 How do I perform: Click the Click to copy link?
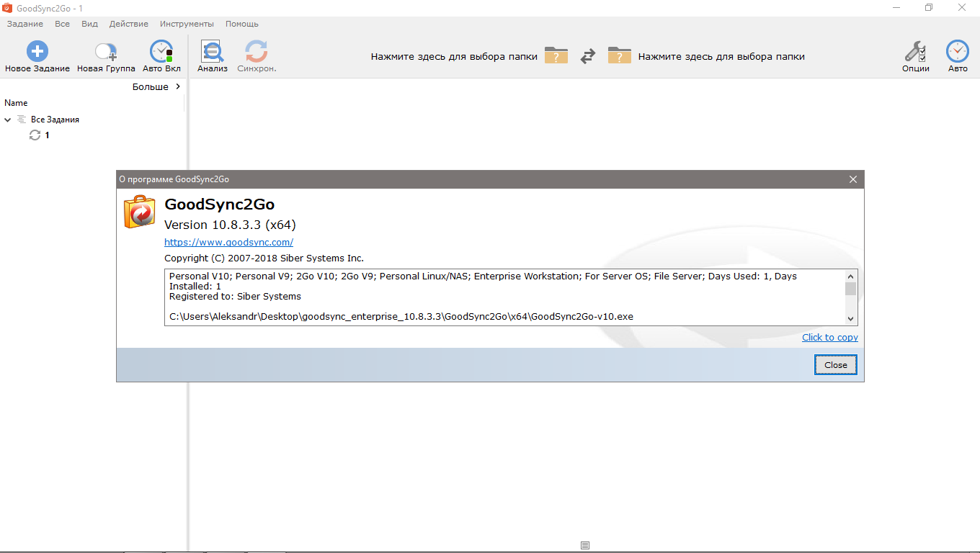click(830, 337)
